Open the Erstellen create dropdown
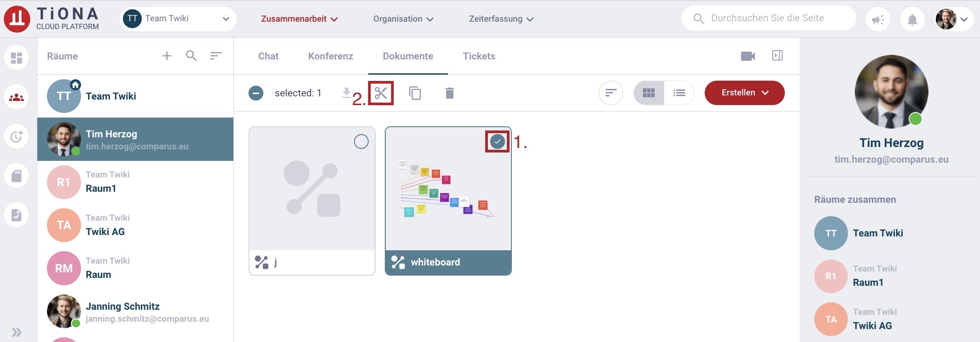The height and width of the screenshot is (342, 980). click(745, 93)
